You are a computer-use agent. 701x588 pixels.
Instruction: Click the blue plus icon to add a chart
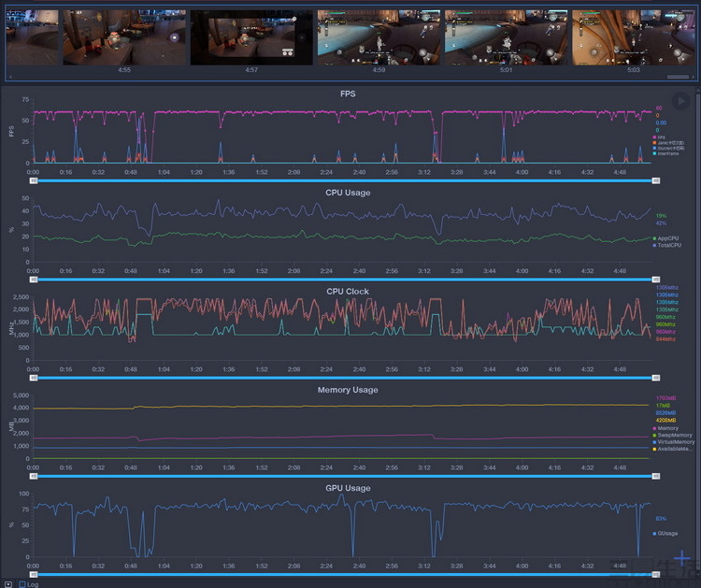pos(681,558)
